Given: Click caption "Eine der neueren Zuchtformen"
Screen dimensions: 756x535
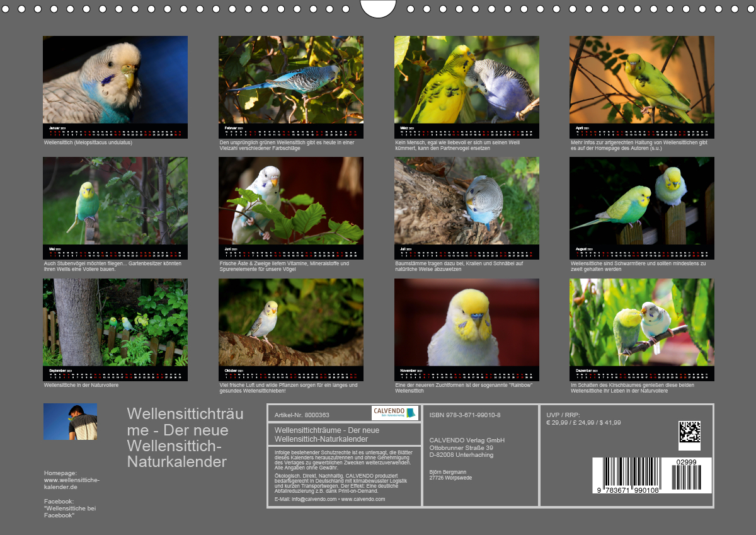Looking at the screenshot, I should tap(464, 388).
